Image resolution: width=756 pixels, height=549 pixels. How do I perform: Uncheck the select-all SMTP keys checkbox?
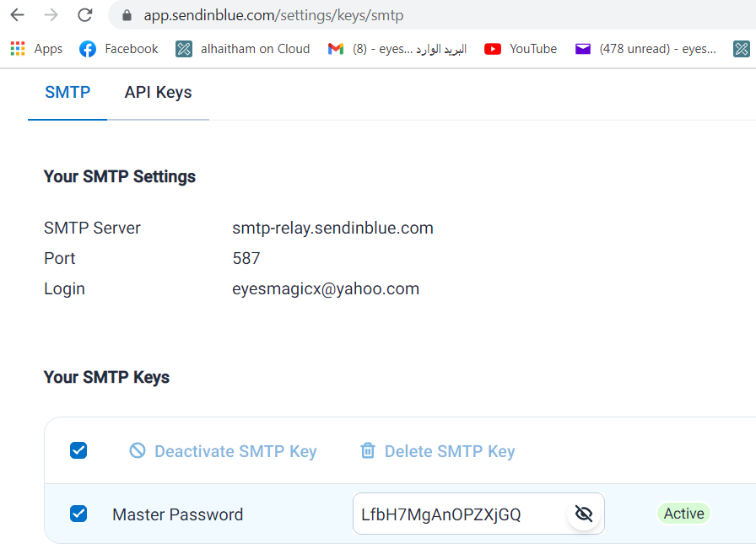pos(78,450)
